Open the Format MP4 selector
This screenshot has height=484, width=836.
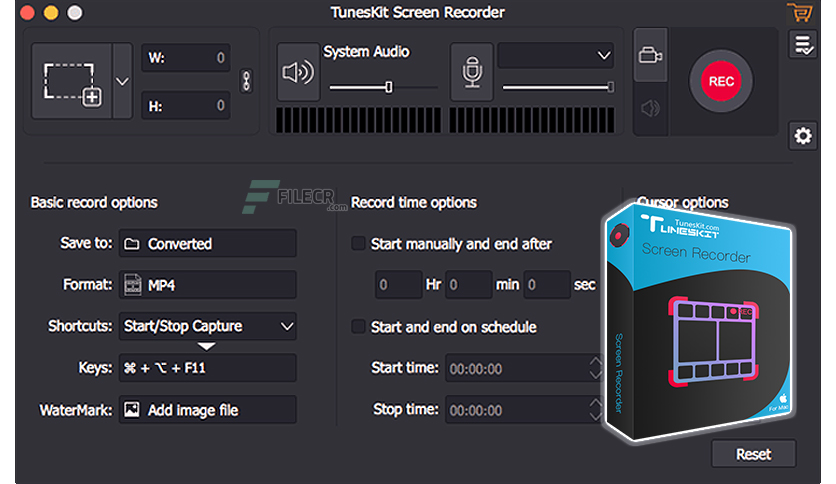click(207, 285)
